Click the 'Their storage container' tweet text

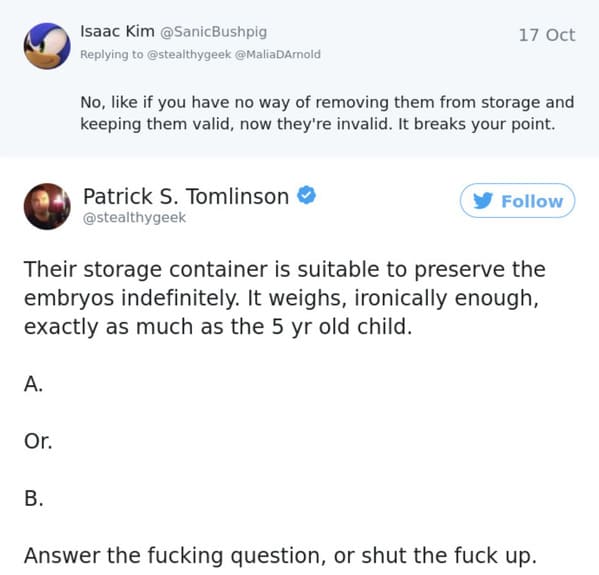click(285, 298)
